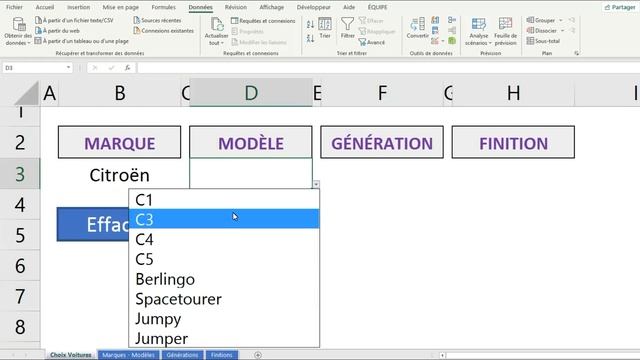Open Data Validation dropdown arrow
Screen dimensions: 640x360
pos(443,41)
